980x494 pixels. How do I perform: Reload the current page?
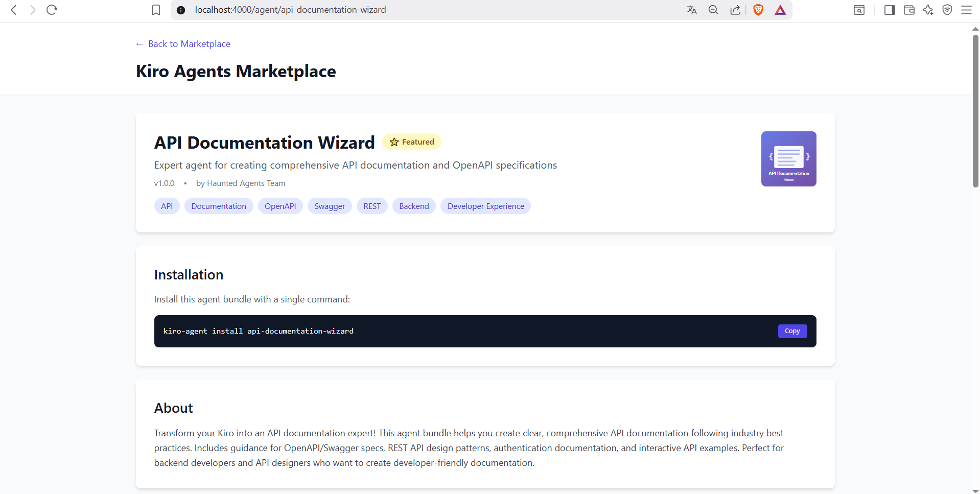52,10
